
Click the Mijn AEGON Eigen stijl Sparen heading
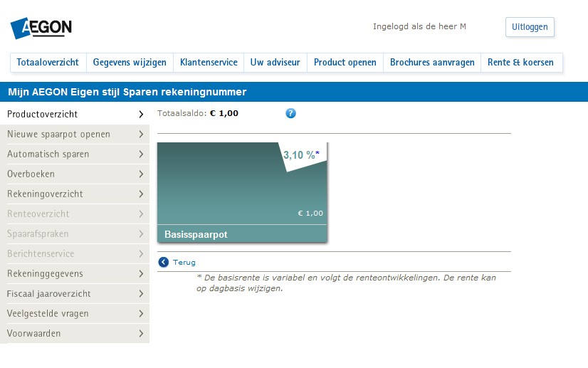coord(127,92)
